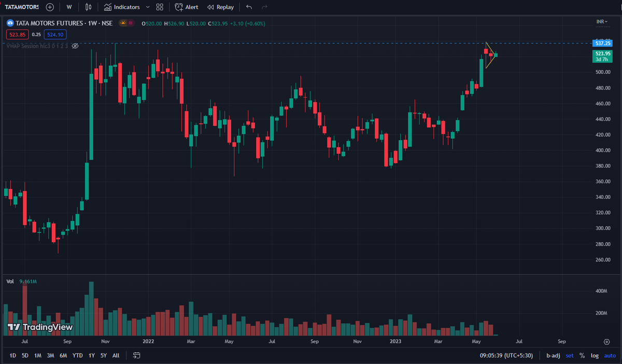The width and height of the screenshot is (622, 364).
Task: Click the Tata Motors symbol logo icon
Action: 10,23
